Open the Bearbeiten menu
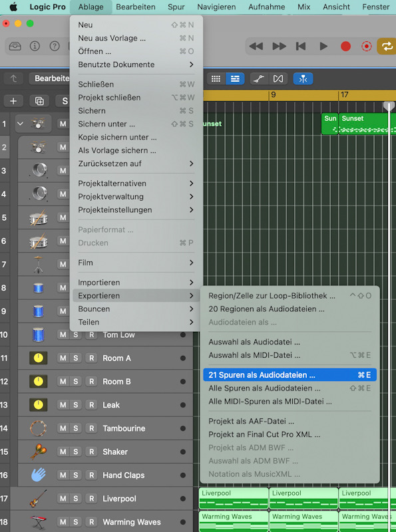The width and height of the screenshot is (396, 532). (136, 7)
